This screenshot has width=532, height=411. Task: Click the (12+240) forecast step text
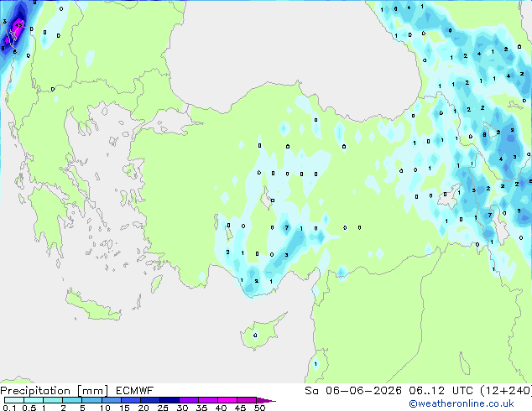coord(505,391)
